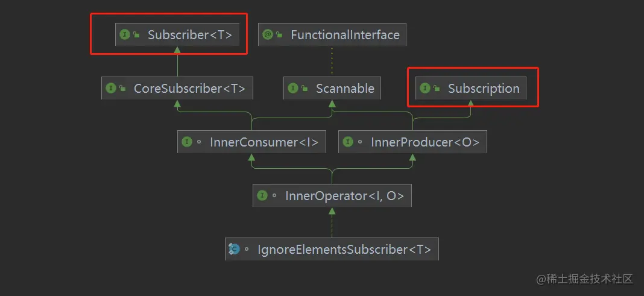This screenshot has width=644, height=296.
Task: Select the CoreSubscriber<T> node label
Action: point(189,89)
